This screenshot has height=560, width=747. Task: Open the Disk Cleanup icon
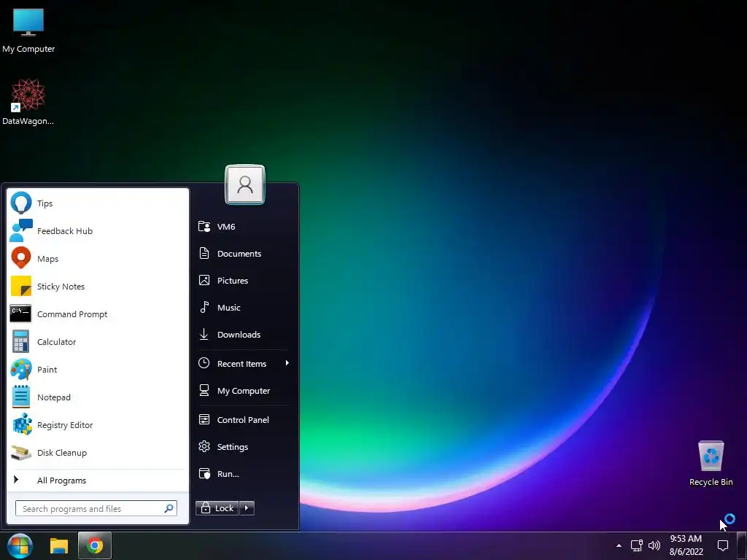pyautogui.click(x=21, y=452)
